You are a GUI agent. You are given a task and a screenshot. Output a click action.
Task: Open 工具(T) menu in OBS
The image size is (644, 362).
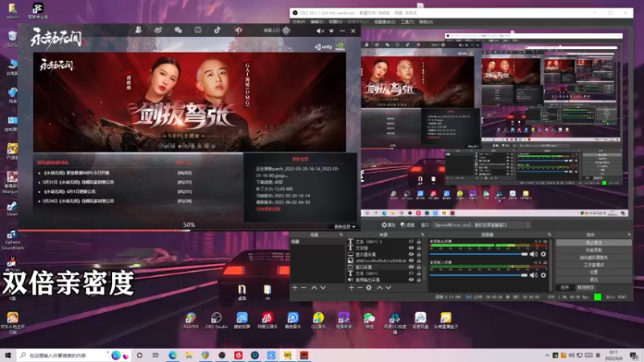pos(407,22)
